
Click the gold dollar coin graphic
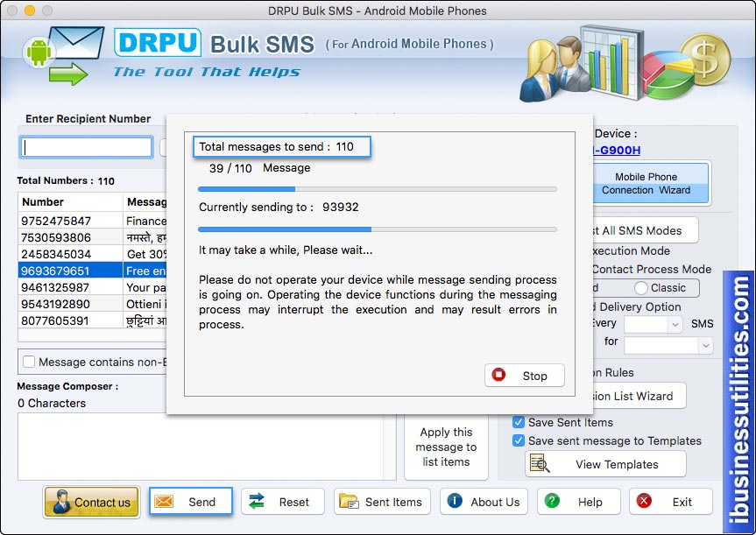point(704,60)
